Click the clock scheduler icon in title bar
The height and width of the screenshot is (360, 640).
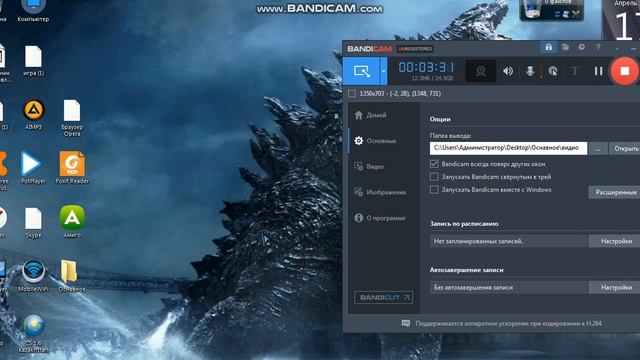pos(582,47)
